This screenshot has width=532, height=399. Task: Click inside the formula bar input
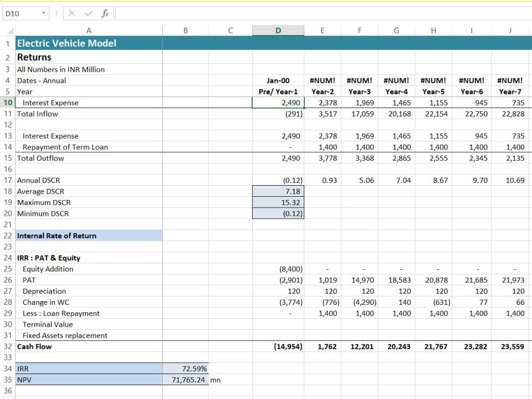[x=323, y=14]
